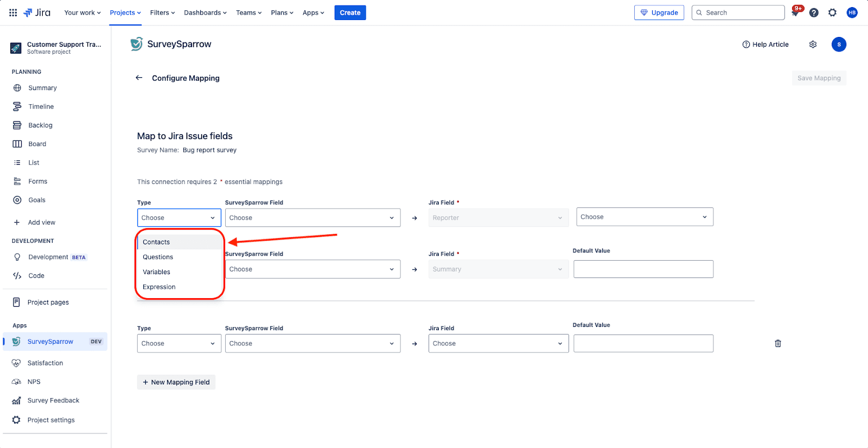Open Jira settings gear in top bar
The image size is (868, 448).
(x=832, y=12)
